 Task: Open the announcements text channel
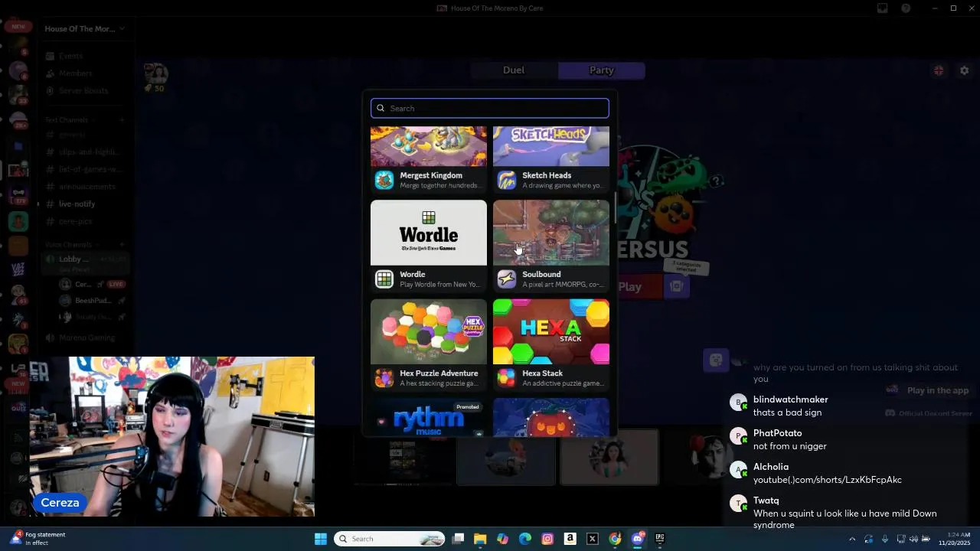87,187
